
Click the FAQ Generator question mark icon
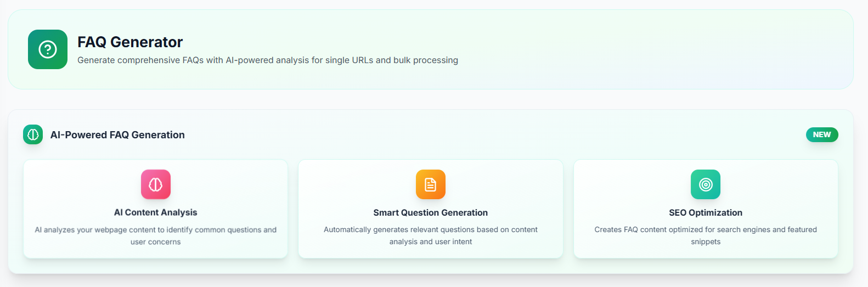point(48,49)
